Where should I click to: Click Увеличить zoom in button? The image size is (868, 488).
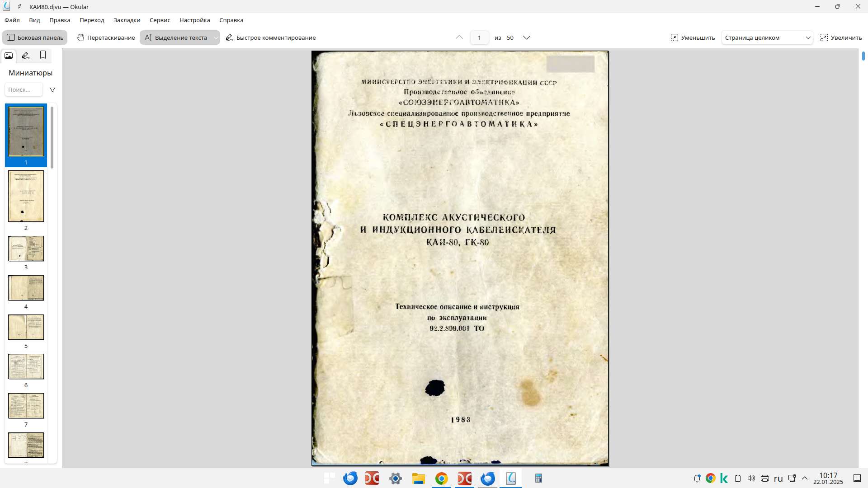pos(841,38)
